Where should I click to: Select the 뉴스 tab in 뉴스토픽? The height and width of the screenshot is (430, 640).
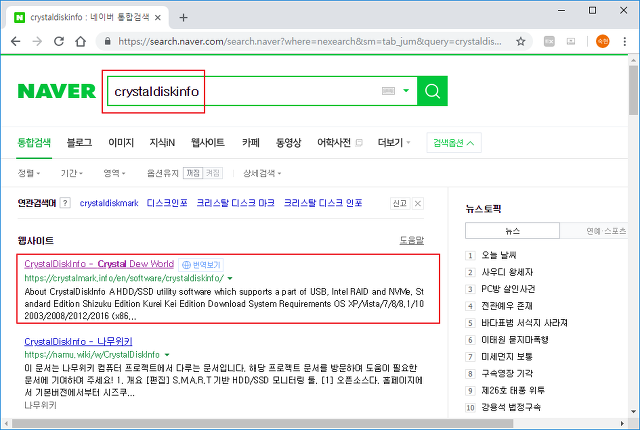(x=512, y=231)
